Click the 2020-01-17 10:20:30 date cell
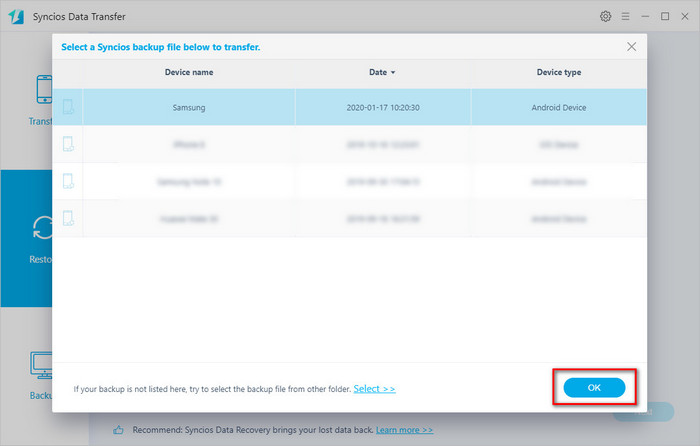Screen dimensions: 700x446 383,108
